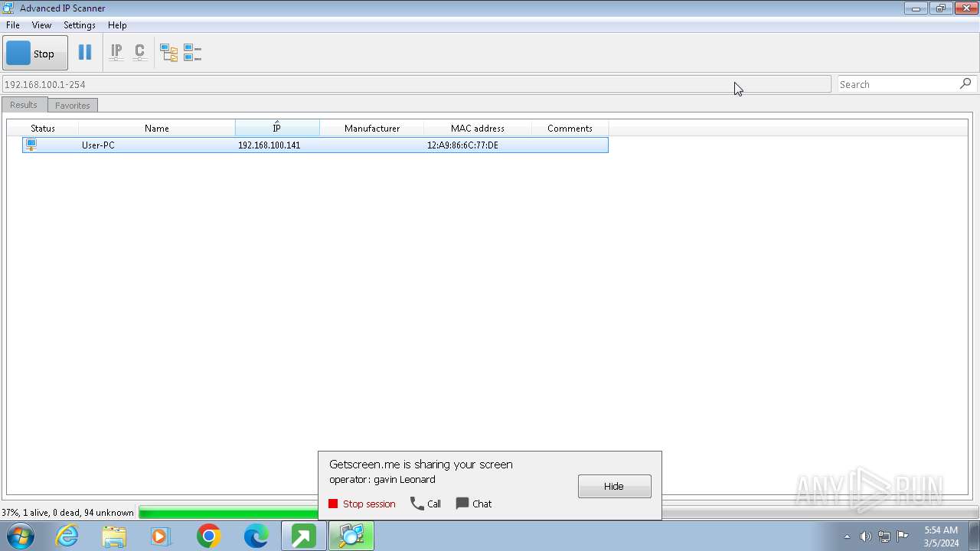Image resolution: width=980 pixels, height=551 pixels.
Task: Open File Explorer from the taskbar
Action: [x=114, y=536]
